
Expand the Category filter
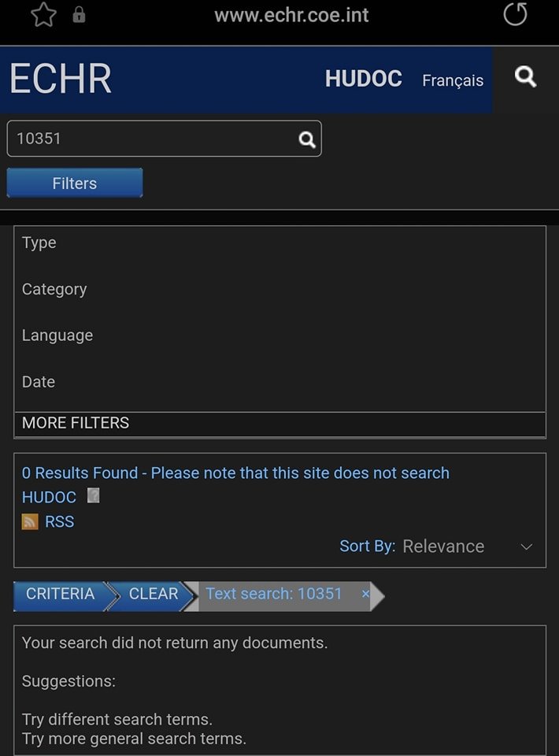[x=54, y=289]
